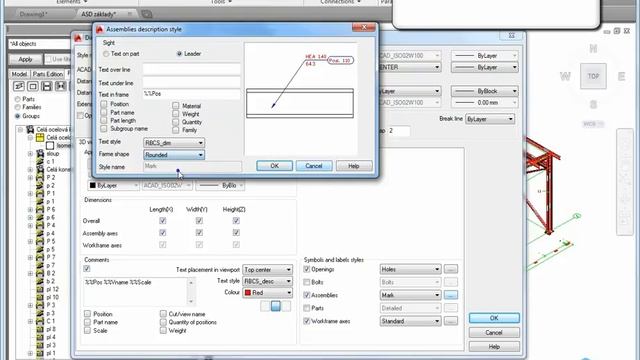Click Help in Assemblies description style dialog
The image size is (640, 360).
point(353,166)
